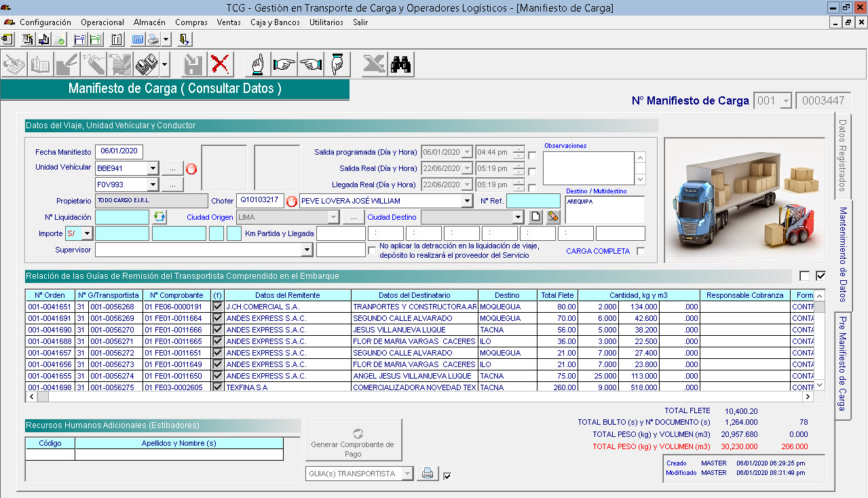Click the ellipsis button next to Ciudad Origen
The height and width of the screenshot is (498, 868).
tap(353, 217)
